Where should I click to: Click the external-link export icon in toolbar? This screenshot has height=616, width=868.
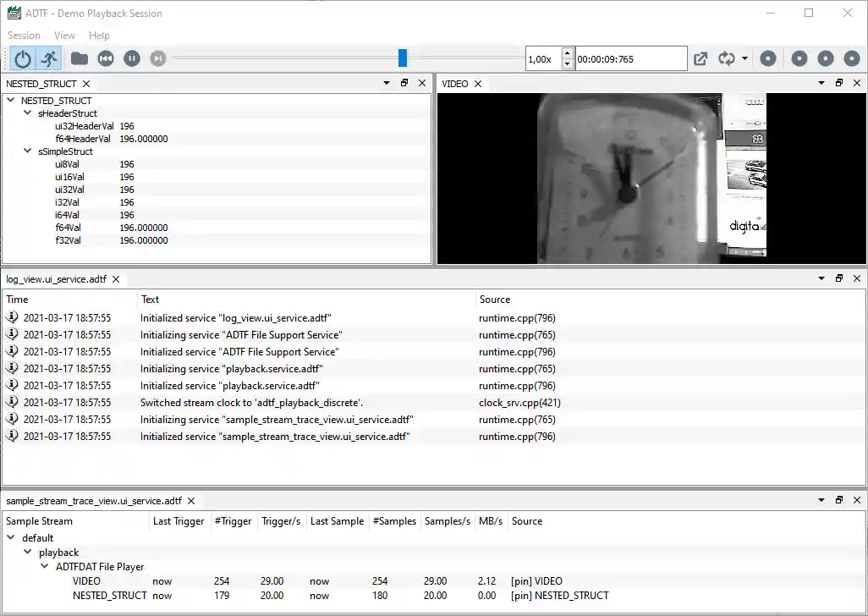click(700, 58)
